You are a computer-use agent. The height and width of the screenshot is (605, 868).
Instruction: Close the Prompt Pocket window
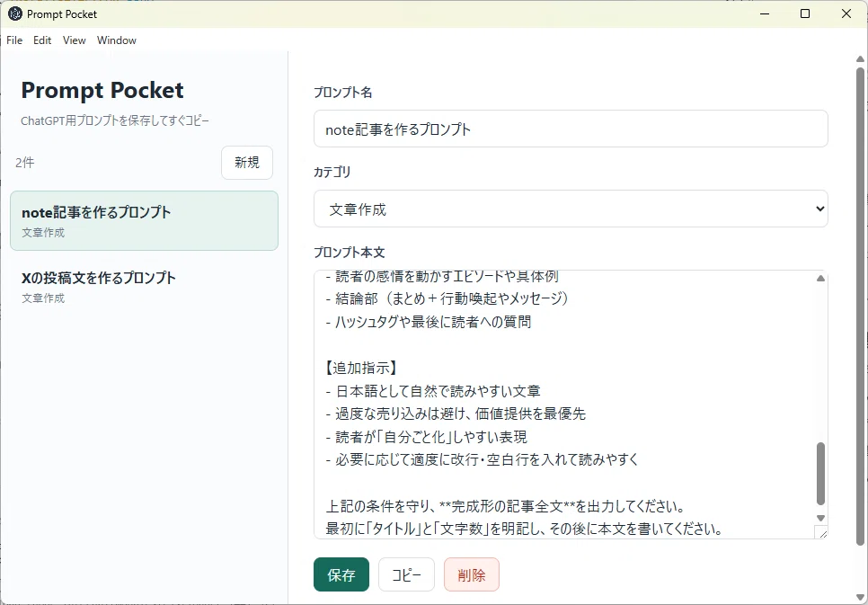[x=846, y=13]
